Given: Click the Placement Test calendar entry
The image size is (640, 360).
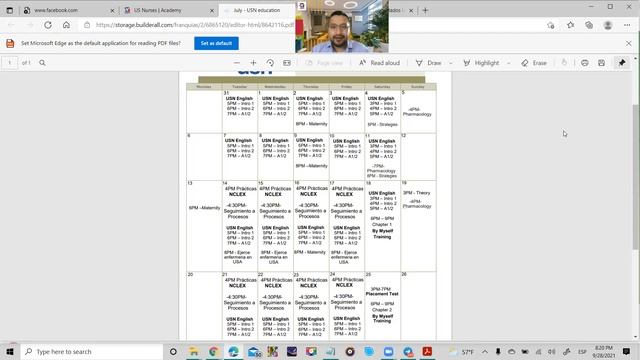Looking at the screenshot, I should pyautogui.click(x=382, y=293).
